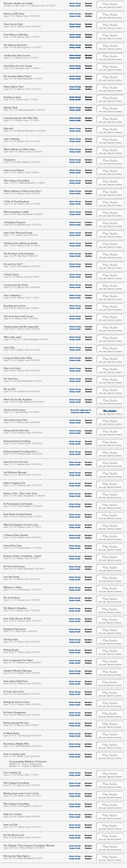Open Sermon Outline for Identity Theft
Viewport: 127px width, 868px height.
click(88, 109)
